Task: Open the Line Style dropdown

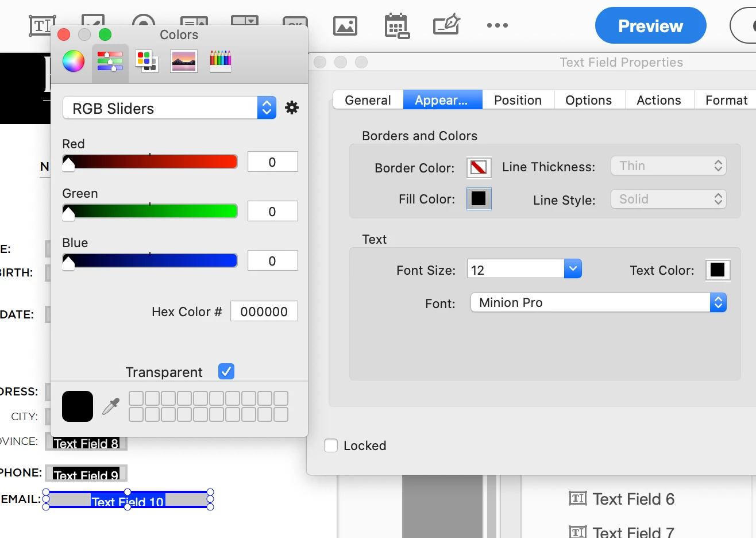Action: click(669, 199)
